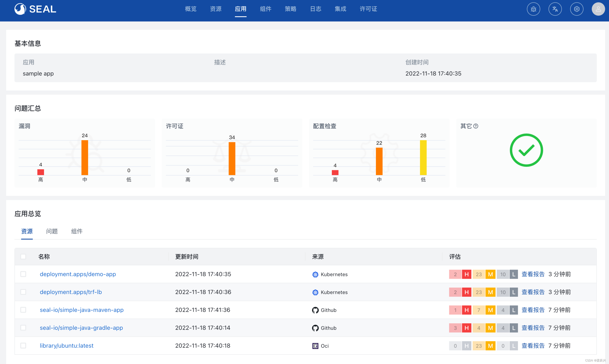Screen dimensions: 609x364
Task: Open the deployment.apps/demo-app link
Action: coord(78,274)
